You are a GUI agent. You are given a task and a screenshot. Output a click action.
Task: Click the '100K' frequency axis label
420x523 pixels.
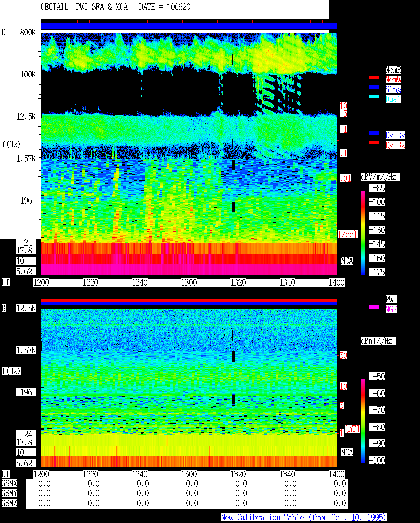click(28, 75)
